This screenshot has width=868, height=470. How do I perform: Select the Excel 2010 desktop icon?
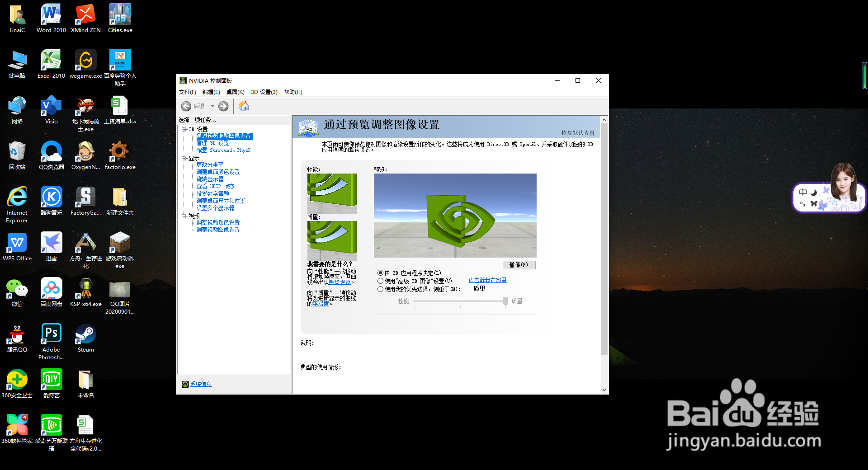coord(51,64)
